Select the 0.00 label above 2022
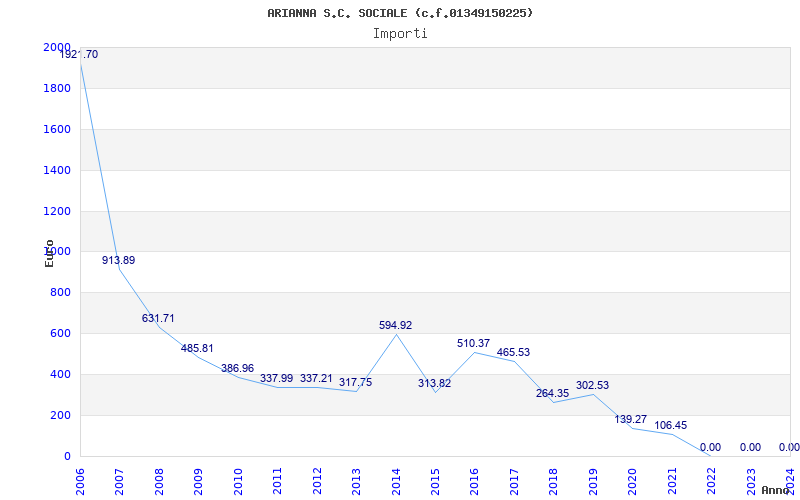The height and width of the screenshot is (500, 800). coord(710,447)
